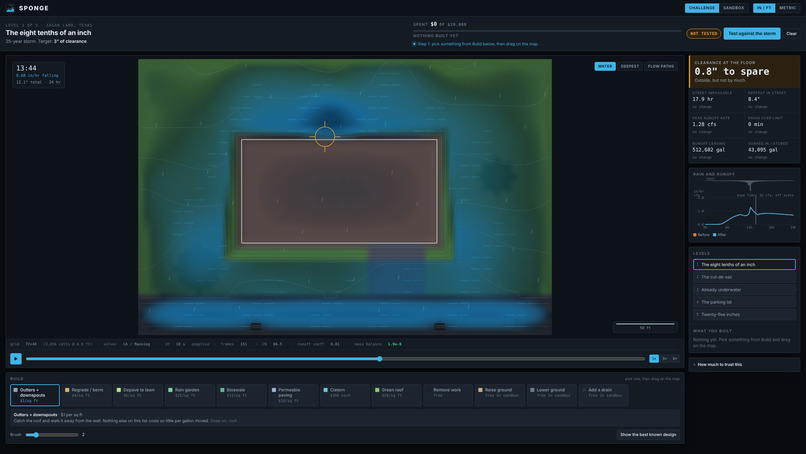
Task: Click Show the best known design
Action: click(648, 435)
